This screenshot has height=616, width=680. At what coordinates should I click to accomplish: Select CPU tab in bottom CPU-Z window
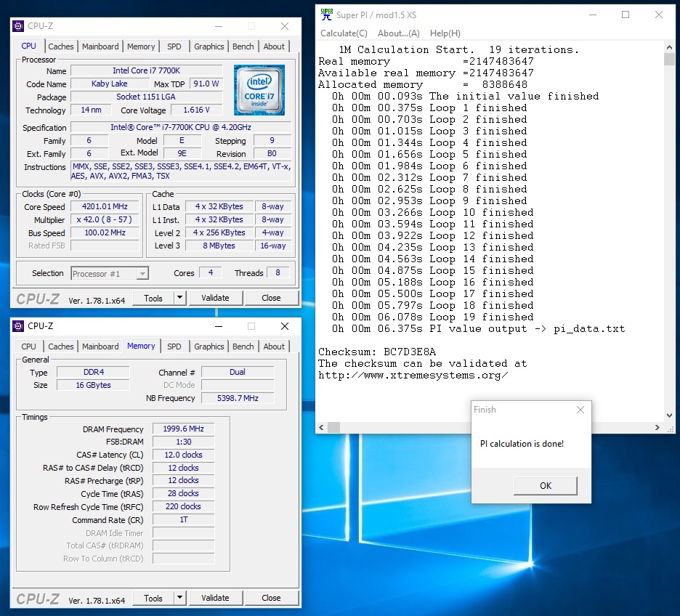[28, 346]
